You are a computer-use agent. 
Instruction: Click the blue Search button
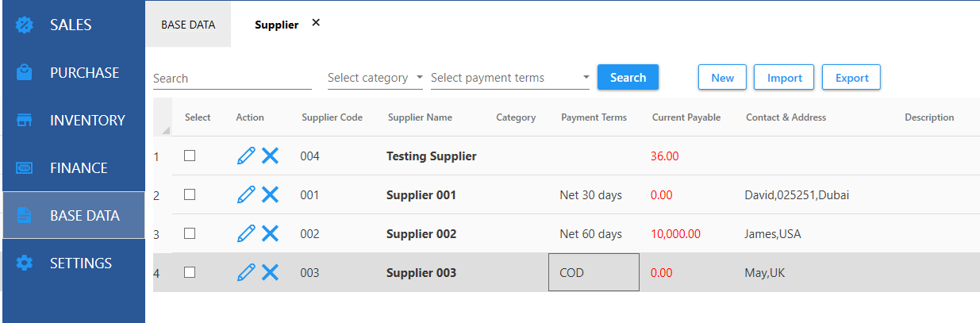628,78
